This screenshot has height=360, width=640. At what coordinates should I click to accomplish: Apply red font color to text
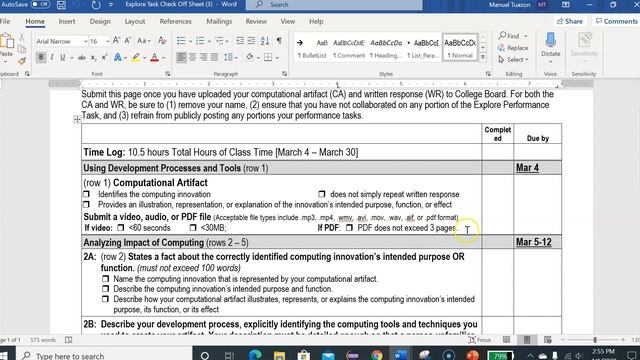155,58
